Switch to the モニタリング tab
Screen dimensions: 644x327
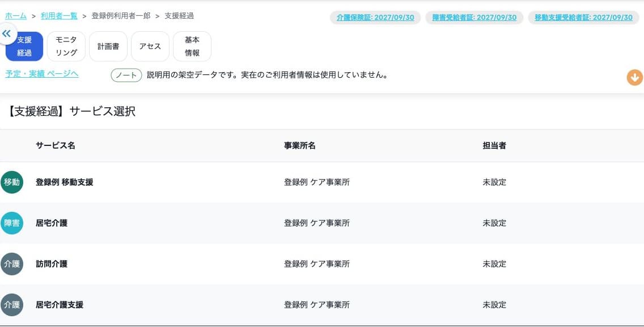66,47
